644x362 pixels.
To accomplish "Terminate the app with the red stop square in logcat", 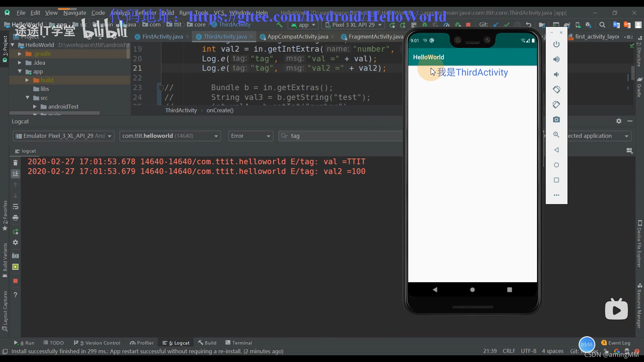I will tap(15, 281).
